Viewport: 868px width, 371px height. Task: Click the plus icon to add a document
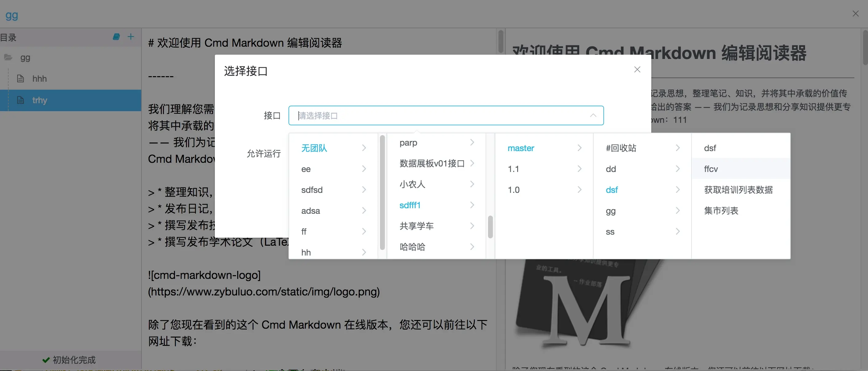(x=131, y=37)
